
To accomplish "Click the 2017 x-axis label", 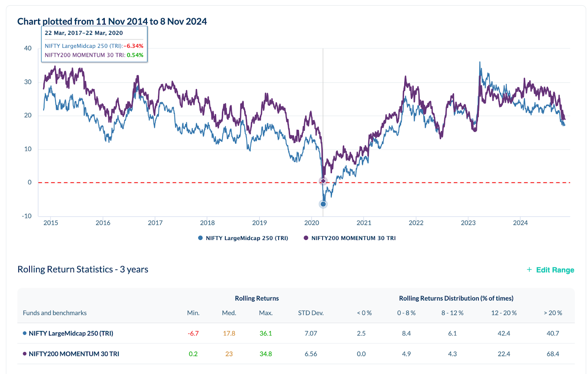I will coord(155,223).
